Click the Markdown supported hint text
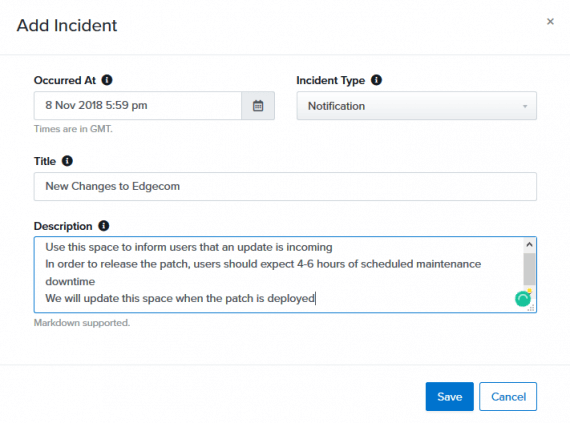Image resolution: width=570 pixels, height=423 pixels. point(82,323)
